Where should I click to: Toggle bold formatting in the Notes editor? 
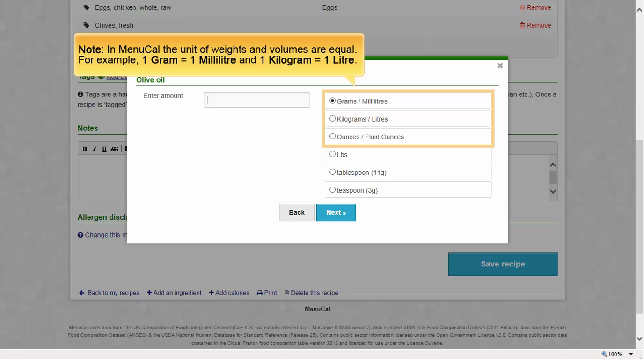coord(84,149)
